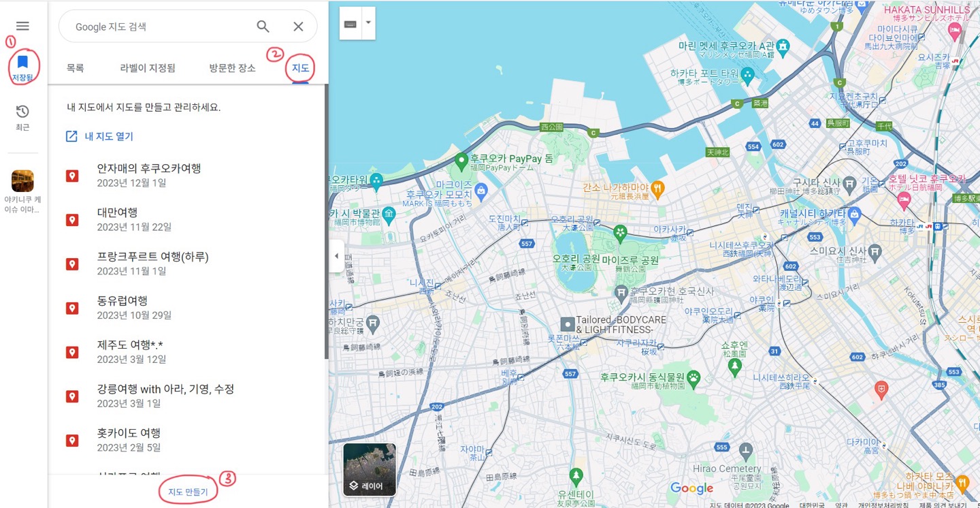This screenshot has height=508, width=980.
Task: Select the 호텔 닛코 후쿠오카 hotel marker
Action: pos(904,201)
